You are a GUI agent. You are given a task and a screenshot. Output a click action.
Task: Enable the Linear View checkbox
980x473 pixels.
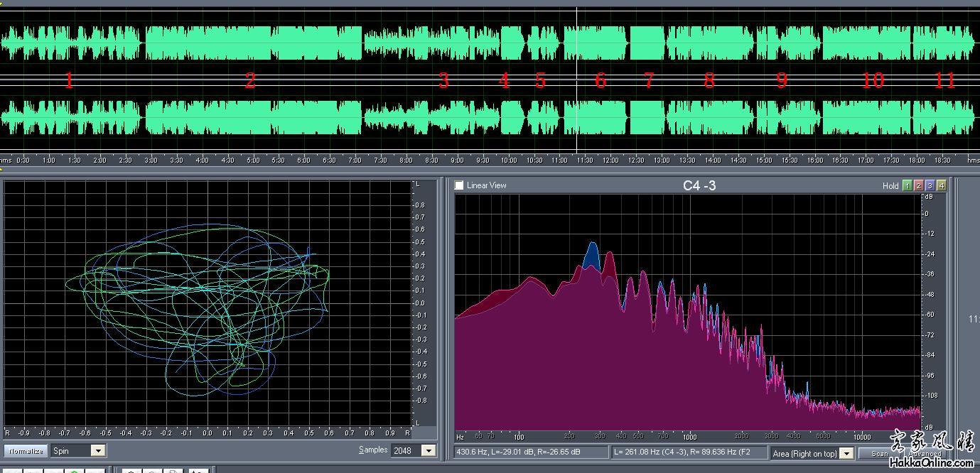[x=459, y=185]
